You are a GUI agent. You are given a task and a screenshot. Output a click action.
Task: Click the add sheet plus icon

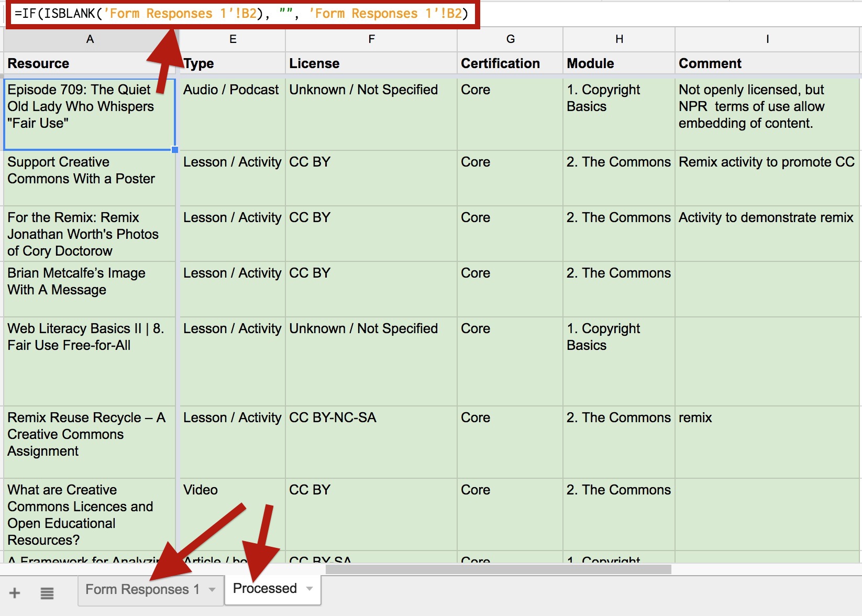click(x=15, y=593)
